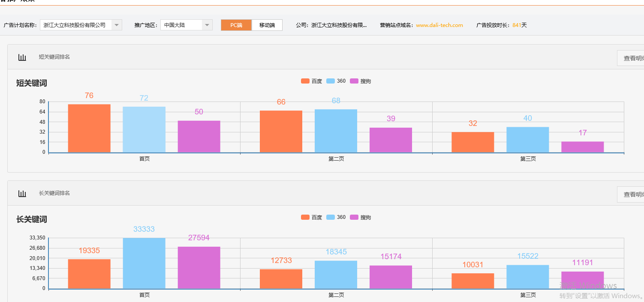Click 查看明细 button in 短关键词排名 panel
The width and height of the screenshot is (644, 302).
pyautogui.click(x=630, y=58)
